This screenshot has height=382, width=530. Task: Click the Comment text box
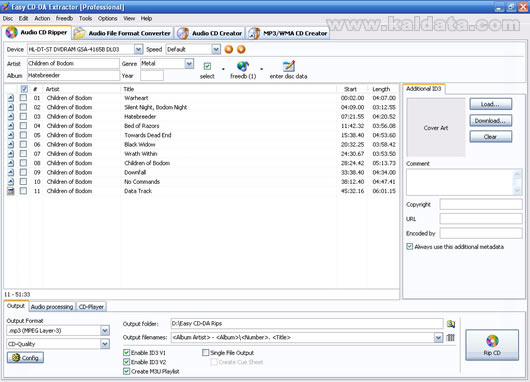coord(464,182)
